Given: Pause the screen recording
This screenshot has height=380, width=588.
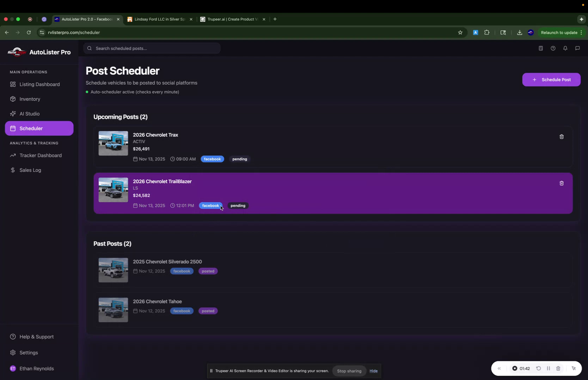Looking at the screenshot, I should click(x=549, y=368).
